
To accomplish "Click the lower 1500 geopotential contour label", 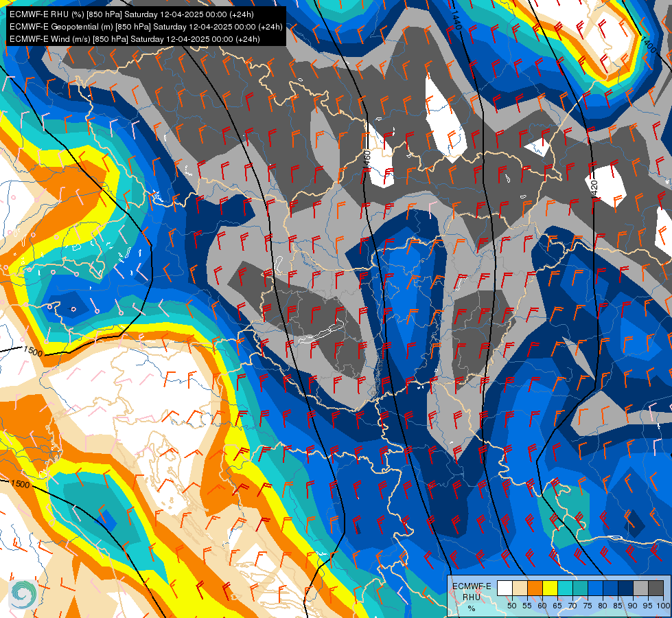I will pos(20,483).
